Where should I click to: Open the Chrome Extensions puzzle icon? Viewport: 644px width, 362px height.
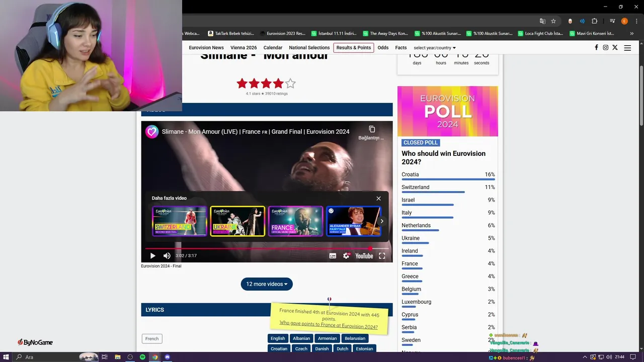pos(594,21)
